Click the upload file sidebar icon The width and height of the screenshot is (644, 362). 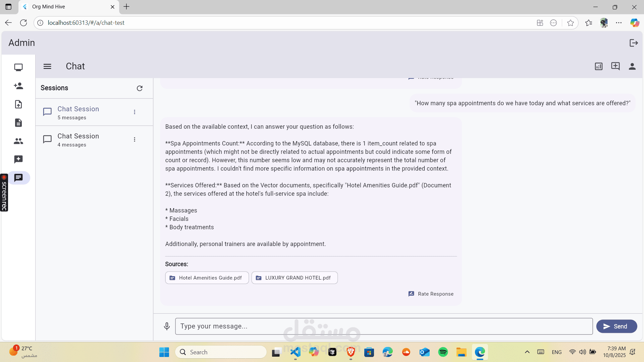[18, 104]
